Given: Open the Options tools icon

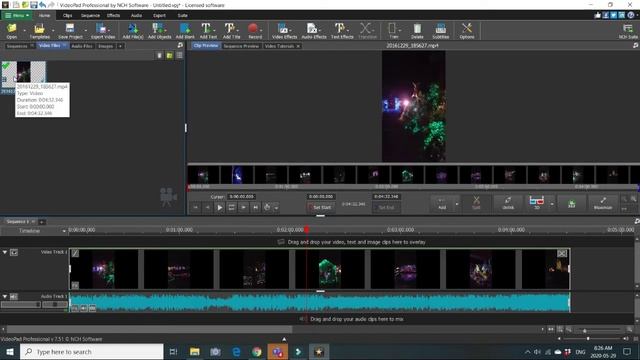Looking at the screenshot, I should click(x=467, y=31).
